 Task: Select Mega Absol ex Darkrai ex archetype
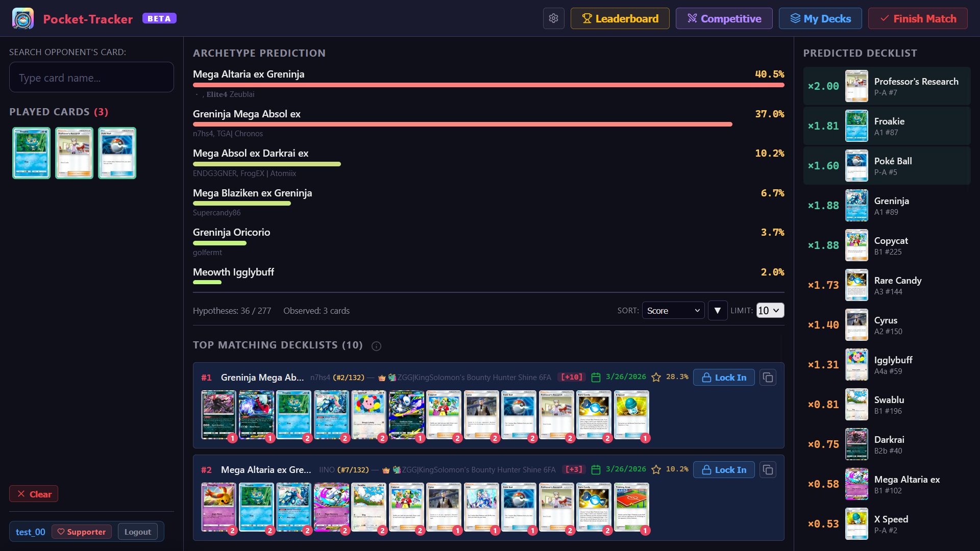pyautogui.click(x=251, y=153)
